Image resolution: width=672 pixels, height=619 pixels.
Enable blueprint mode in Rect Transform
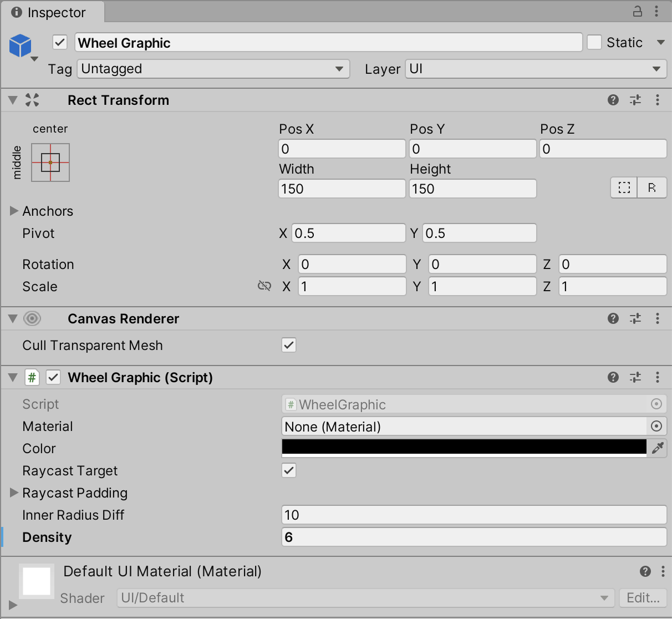click(624, 188)
